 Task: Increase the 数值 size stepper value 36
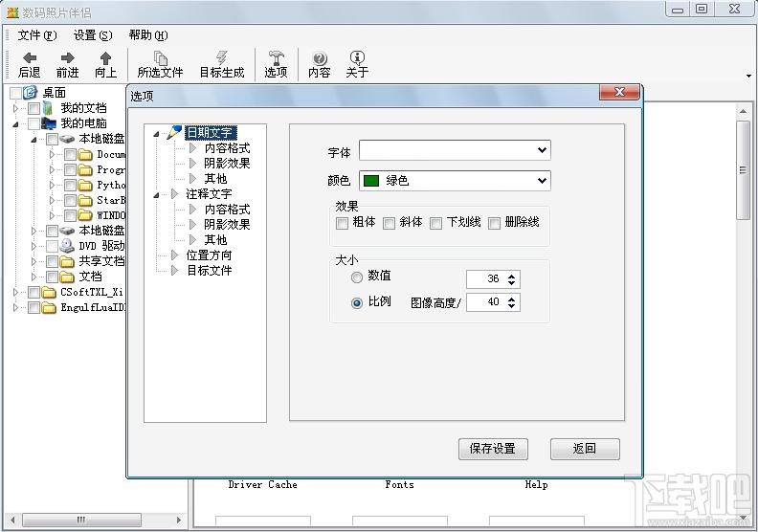point(511,276)
